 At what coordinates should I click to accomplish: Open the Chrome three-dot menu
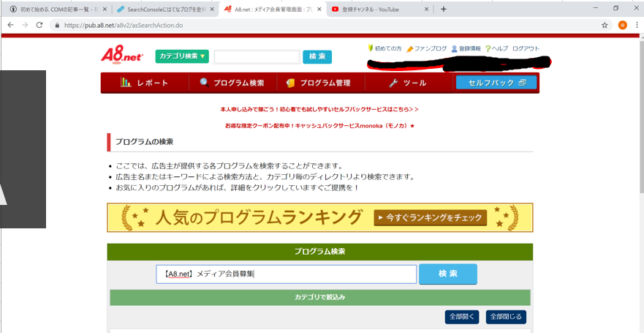click(637, 25)
